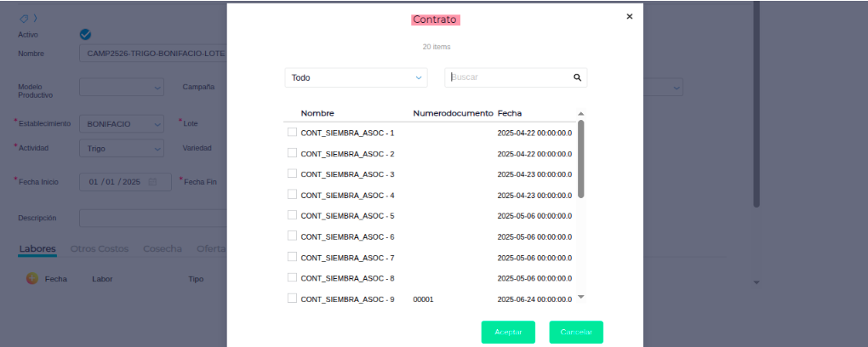Click the calendar icon in Fecha Inicio
The image size is (868, 347).
click(x=153, y=182)
